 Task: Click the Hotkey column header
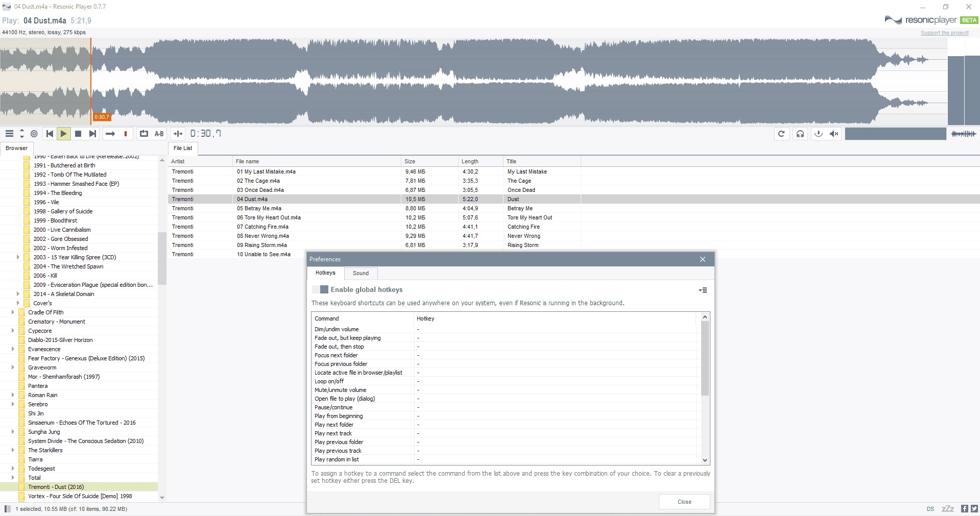tap(555, 318)
